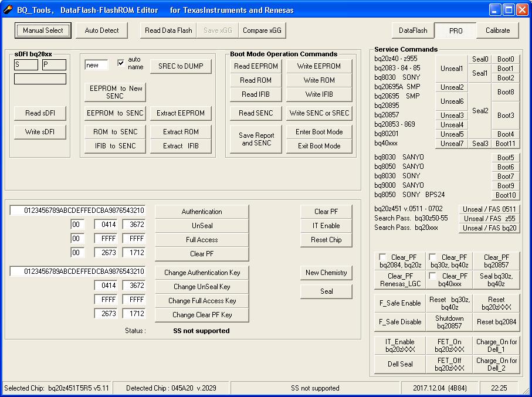Toggle the auto name checkbox

tap(121, 63)
